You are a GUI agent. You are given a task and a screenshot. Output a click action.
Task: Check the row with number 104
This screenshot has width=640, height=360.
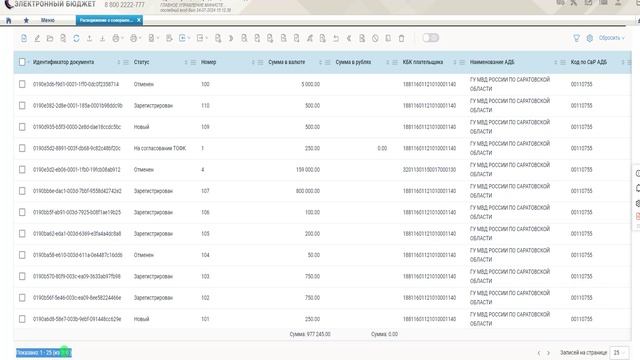(22, 255)
